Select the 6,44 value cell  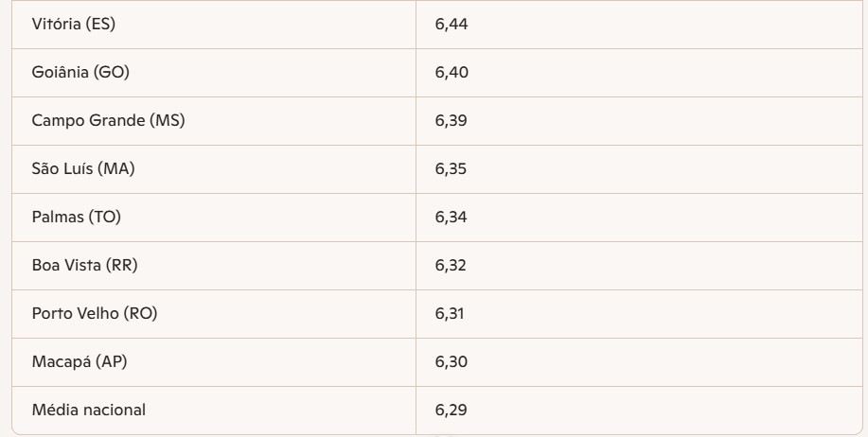click(x=452, y=25)
